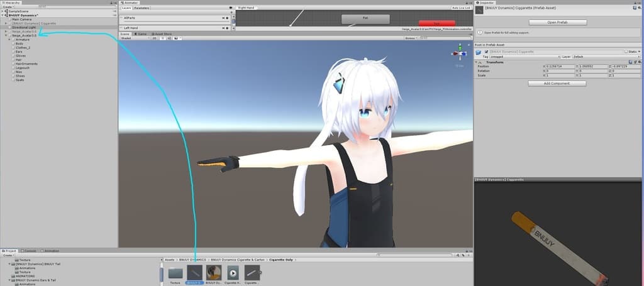
Task: Toggle the Static checkbox
Action: point(626,52)
